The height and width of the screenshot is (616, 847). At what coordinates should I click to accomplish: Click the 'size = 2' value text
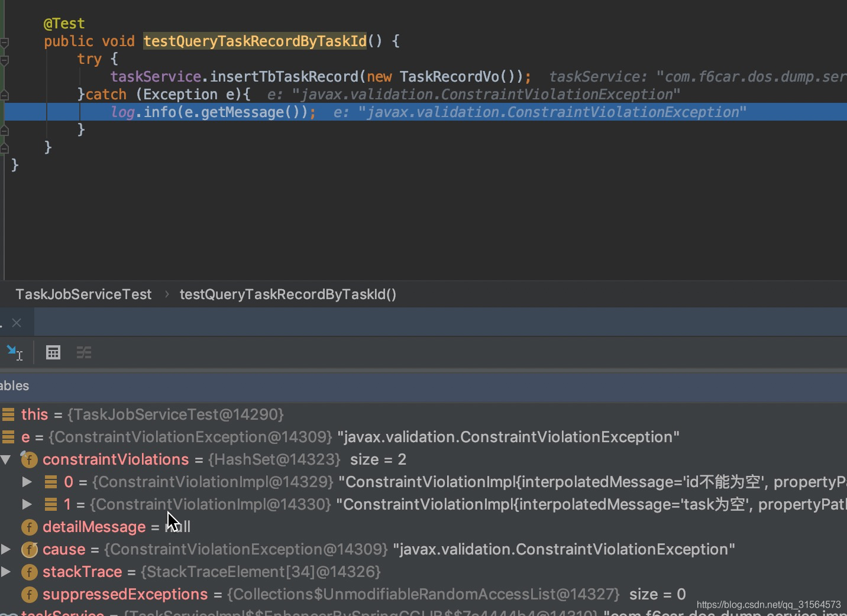(x=378, y=459)
